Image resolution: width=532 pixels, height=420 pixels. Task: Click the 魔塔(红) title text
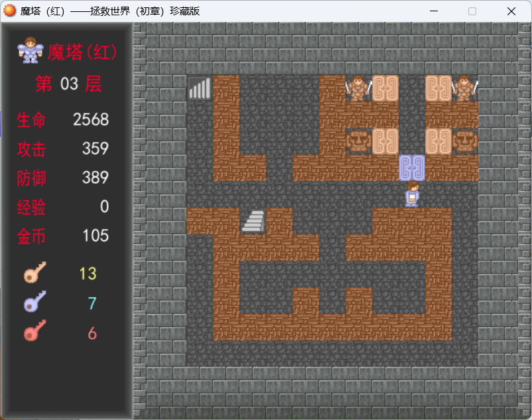pos(82,52)
